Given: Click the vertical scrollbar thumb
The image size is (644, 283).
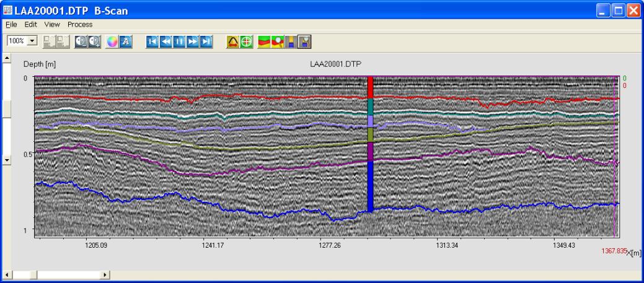Looking at the screenshot, I should point(7,109).
